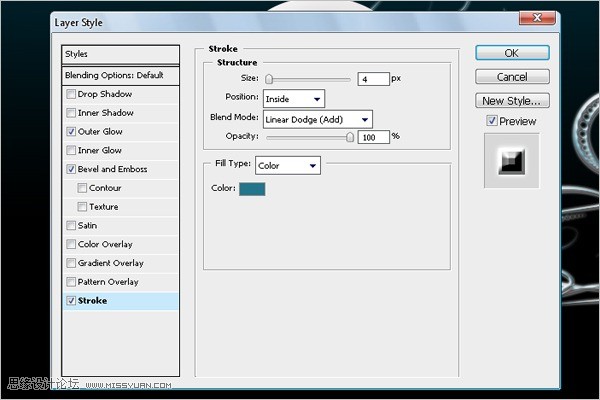Select the Texture sub-item label
Image resolution: width=600 pixels, height=400 pixels.
click(x=104, y=207)
